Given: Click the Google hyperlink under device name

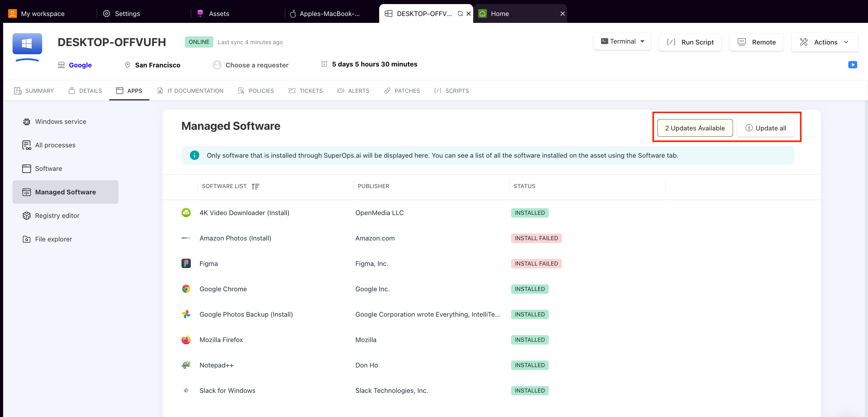Looking at the screenshot, I should pos(80,65).
